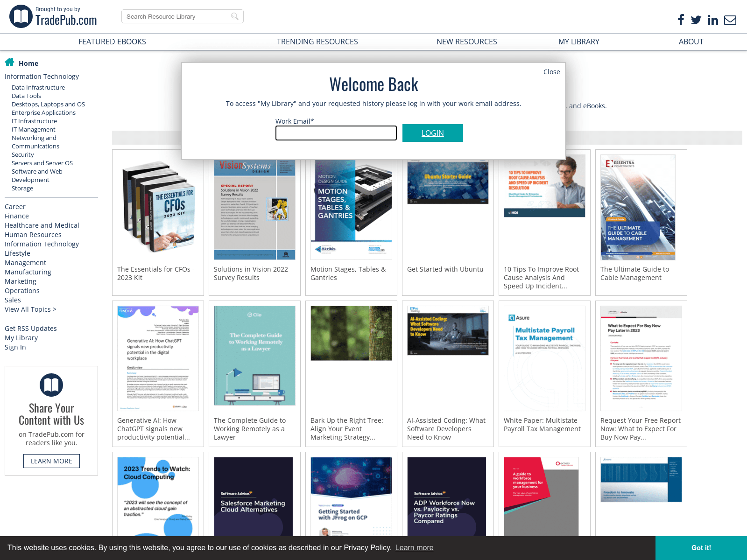Open the Manufacturing topic

point(28,272)
